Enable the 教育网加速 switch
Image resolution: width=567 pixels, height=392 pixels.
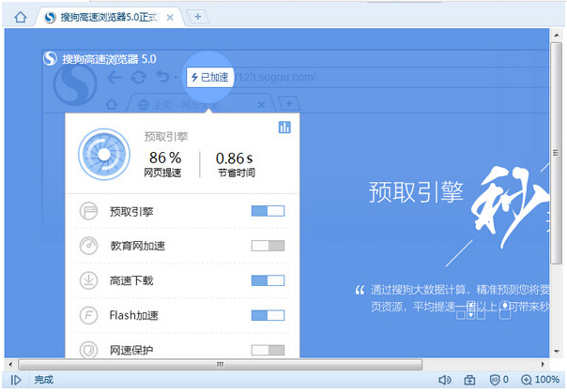pyautogui.click(x=268, y=246)
